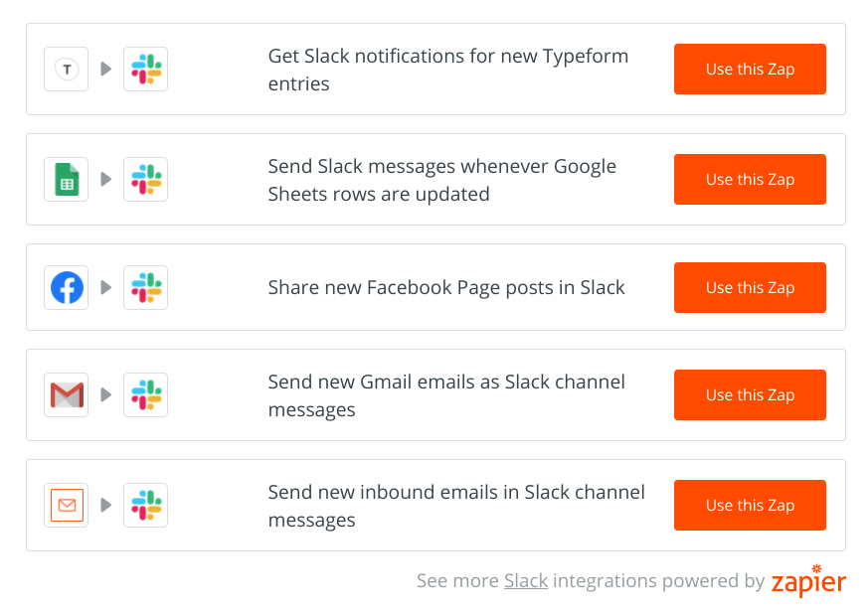Screen dimensions: 868x616
Task: Click the Zapier logo
Action: 808,581
